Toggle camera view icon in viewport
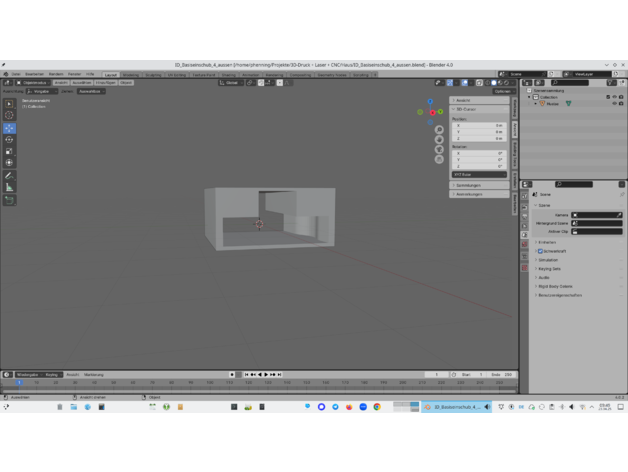The width and height of the screenshot is (628, 472). coord(439,149)
